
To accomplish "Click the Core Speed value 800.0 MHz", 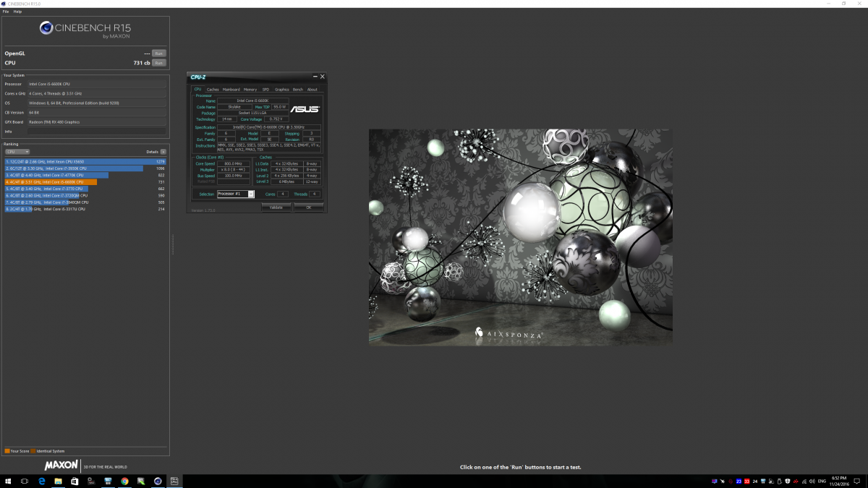I will pos(234,163).
